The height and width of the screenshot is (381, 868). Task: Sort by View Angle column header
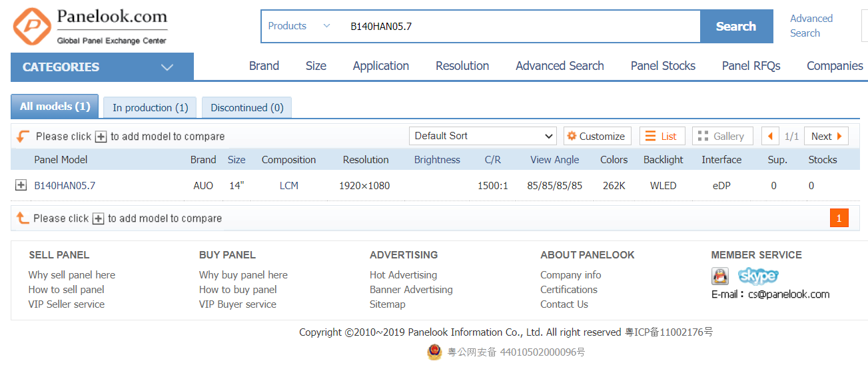(x=555, y=160)
